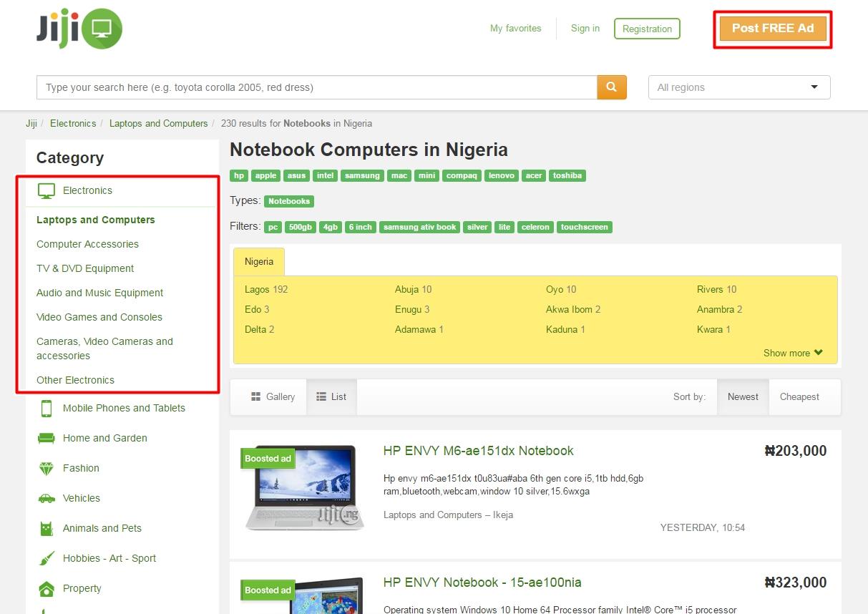The image size is (868, 614).
Task: Click the hp brand tag
Action: (239, 175)
